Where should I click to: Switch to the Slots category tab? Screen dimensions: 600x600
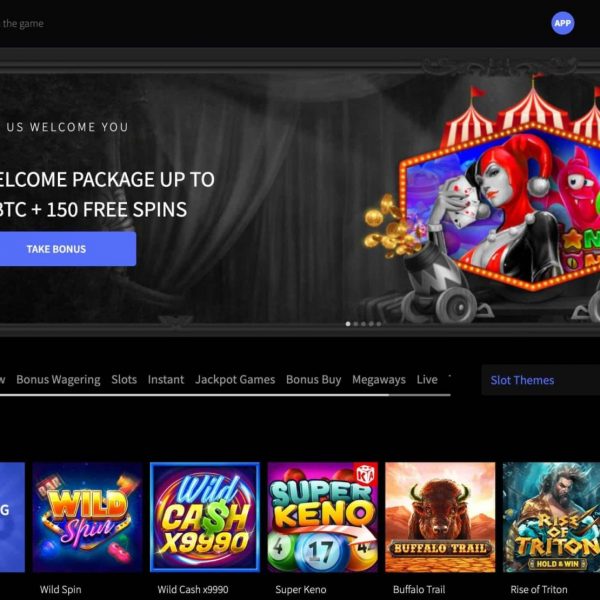(124, 380)
